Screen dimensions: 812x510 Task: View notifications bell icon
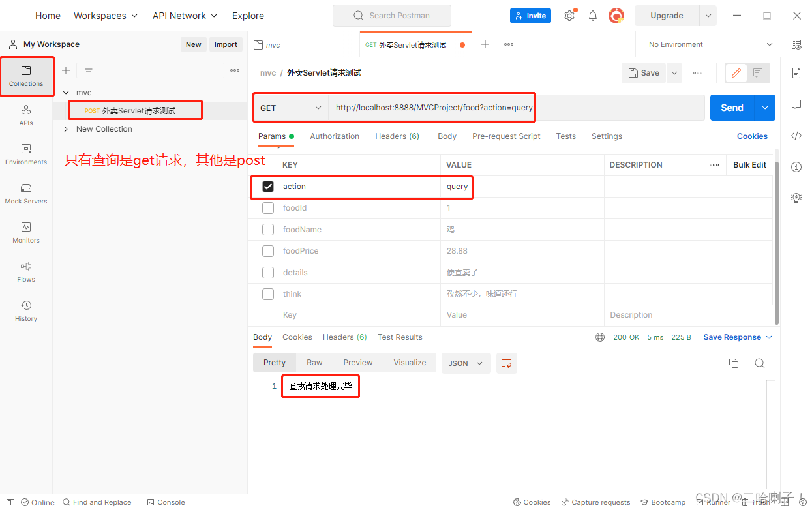(x=593, y=16)
